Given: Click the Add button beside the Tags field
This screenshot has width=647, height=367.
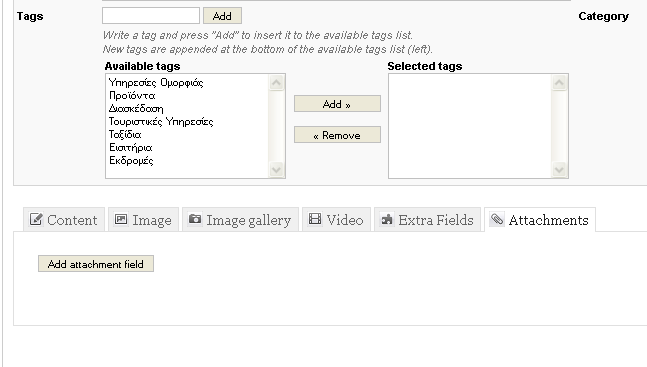Looking at the screenshot, I should [x=222, y=16].
